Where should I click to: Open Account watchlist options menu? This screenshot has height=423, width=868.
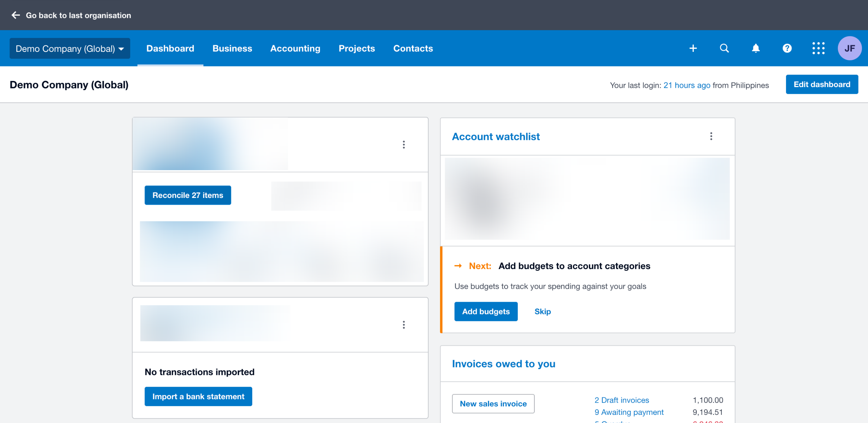(x=711, y=136)
